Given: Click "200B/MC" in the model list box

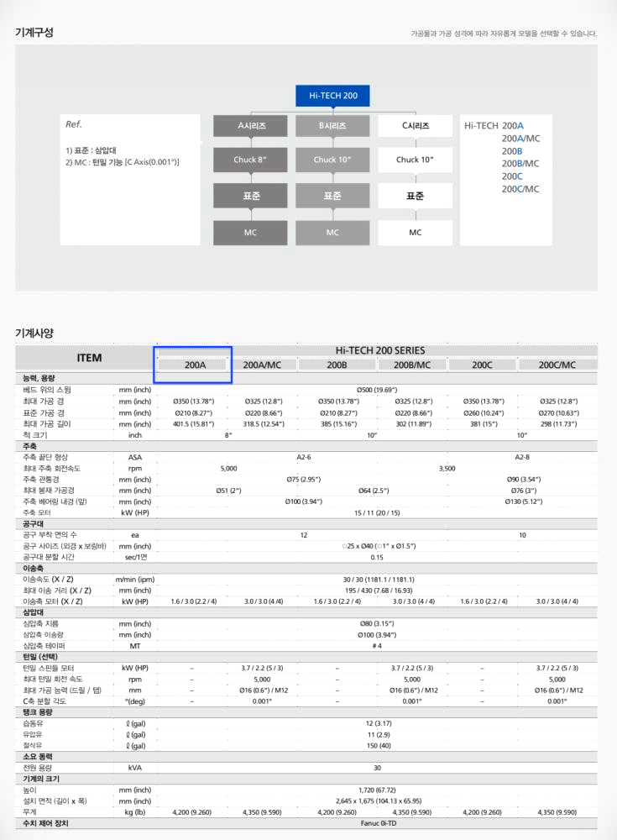Looking at the screenshot, I should tap(520, 164).
